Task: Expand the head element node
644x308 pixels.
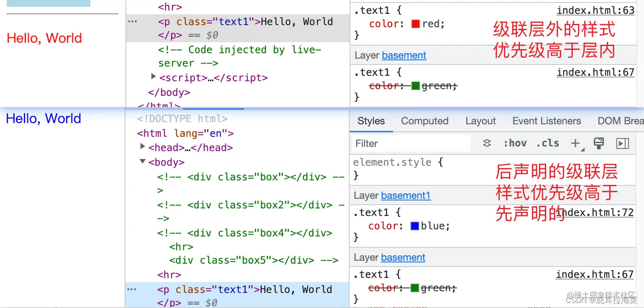Action: (x=143, y=147)
